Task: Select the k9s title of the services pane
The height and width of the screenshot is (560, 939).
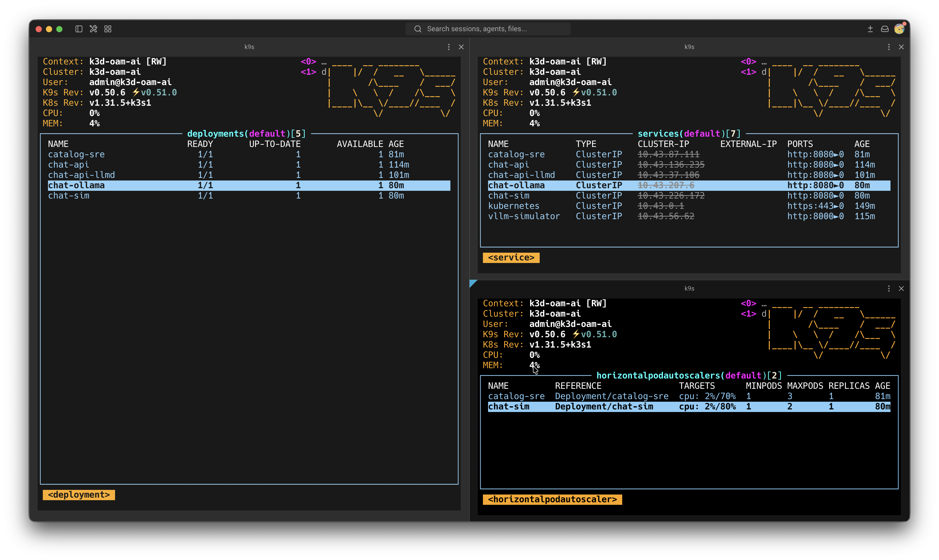Action: tap(690, 47)
